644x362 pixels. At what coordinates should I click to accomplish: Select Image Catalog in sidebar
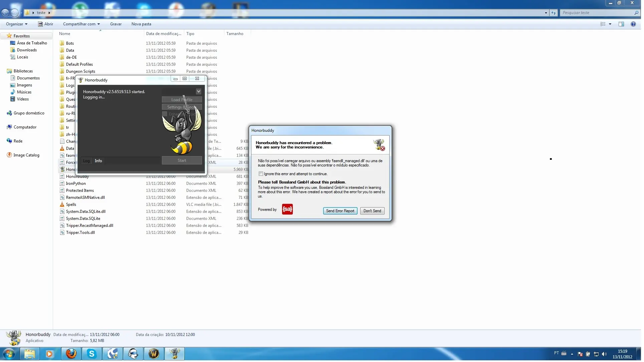coord(26,155)
